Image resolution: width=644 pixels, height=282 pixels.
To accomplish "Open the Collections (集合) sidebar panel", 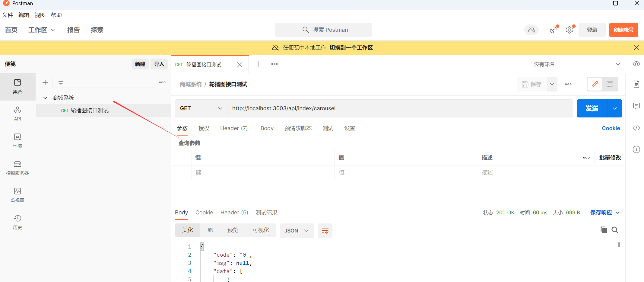I will click(x=17, y=87).
